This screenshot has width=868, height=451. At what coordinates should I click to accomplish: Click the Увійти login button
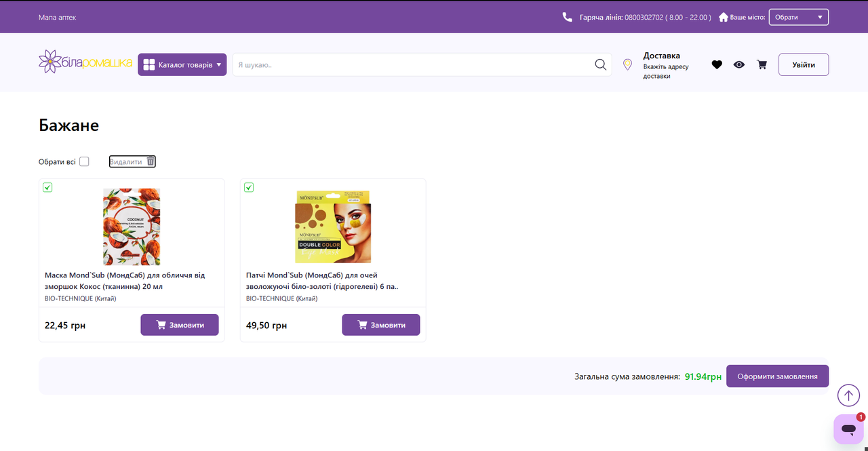(x=804, y=64)
